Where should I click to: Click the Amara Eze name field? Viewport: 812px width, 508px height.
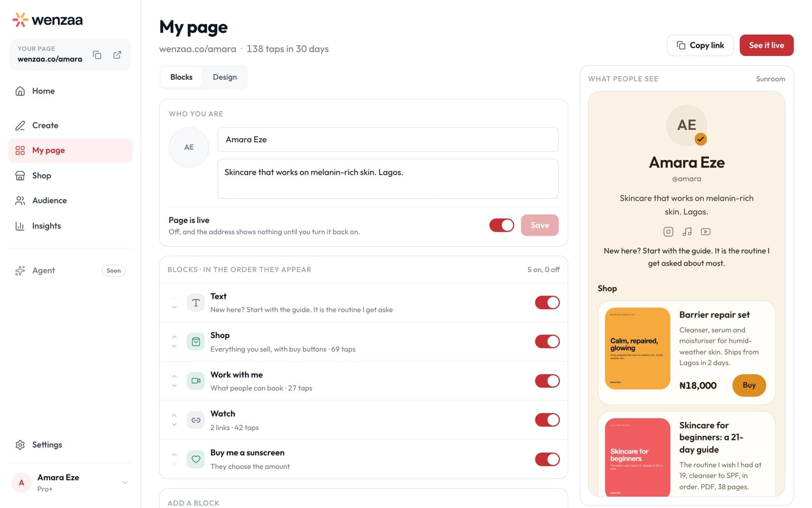tap(388, 140)
